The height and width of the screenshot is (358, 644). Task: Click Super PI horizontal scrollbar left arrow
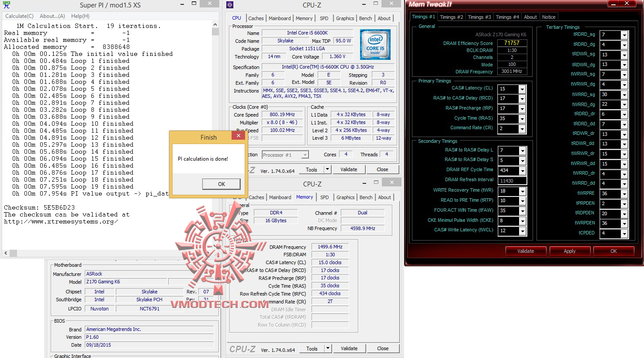6,253
